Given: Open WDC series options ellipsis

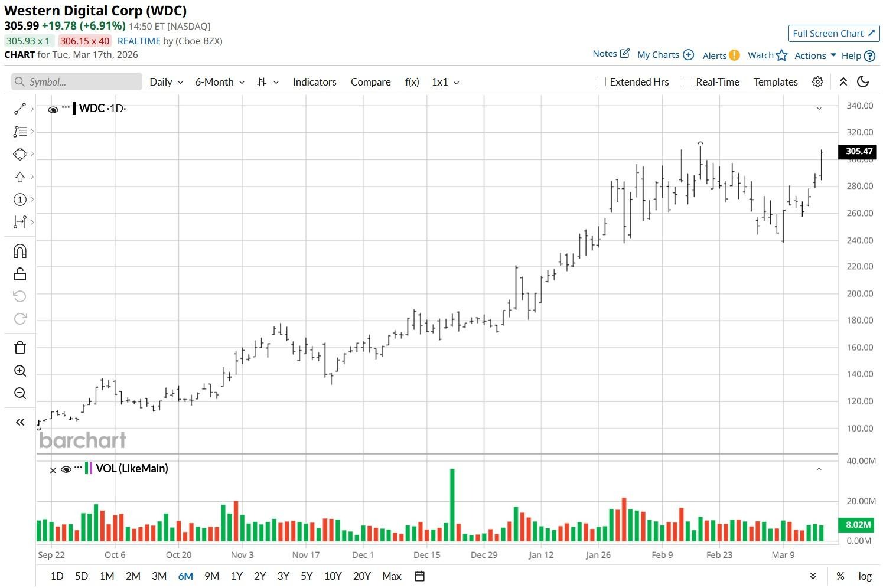Looking at the screenshot, I should coord(66,107).
